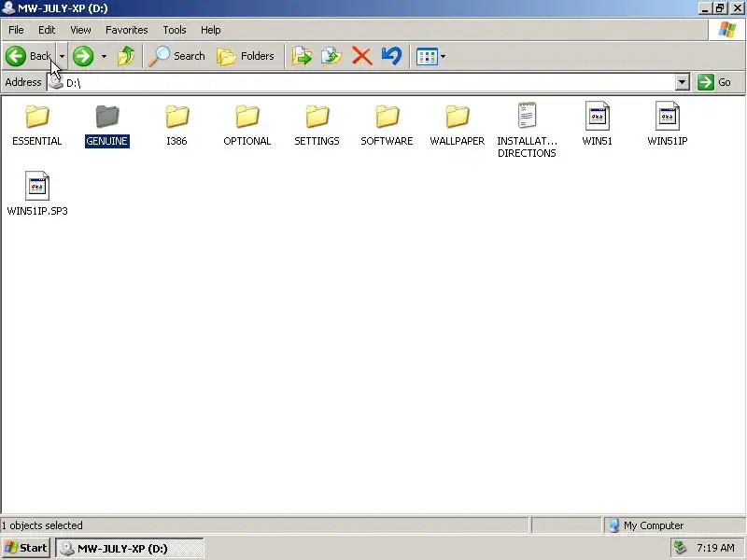Click the system tray network icon

681,548
